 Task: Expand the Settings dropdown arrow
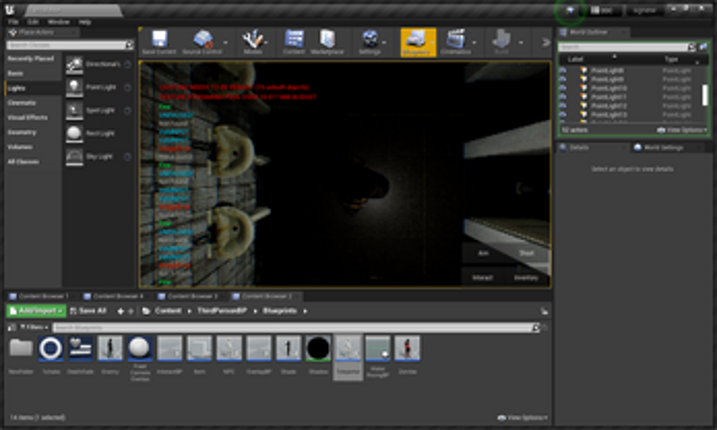tap(384, 43)
